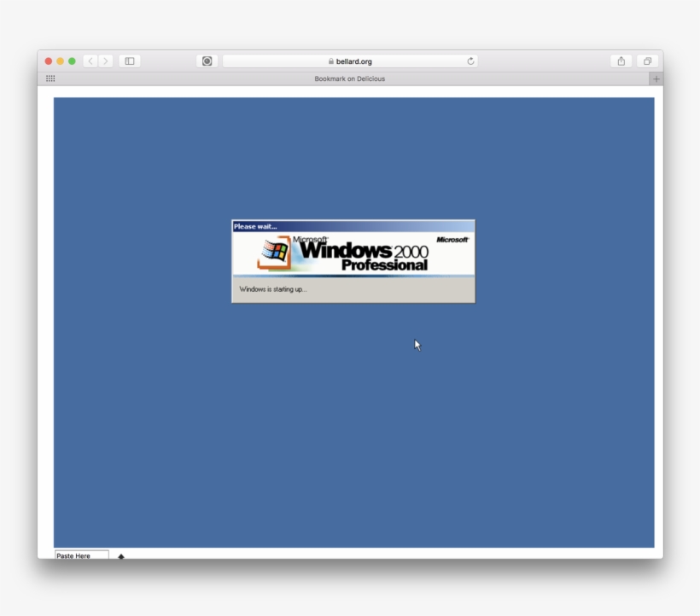This screenshot has height=616, width=700.
Task: Go forward using Safari's forward arrow
Action: click(x=106, y=61)
